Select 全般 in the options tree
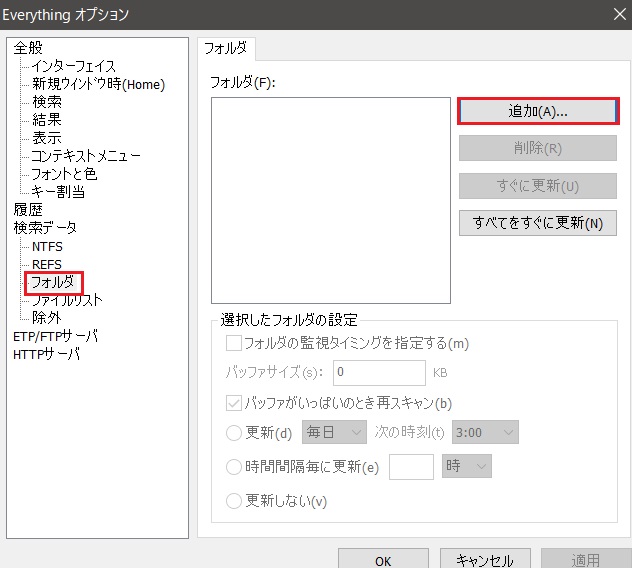The image size is (632, 568). (28, 48)
